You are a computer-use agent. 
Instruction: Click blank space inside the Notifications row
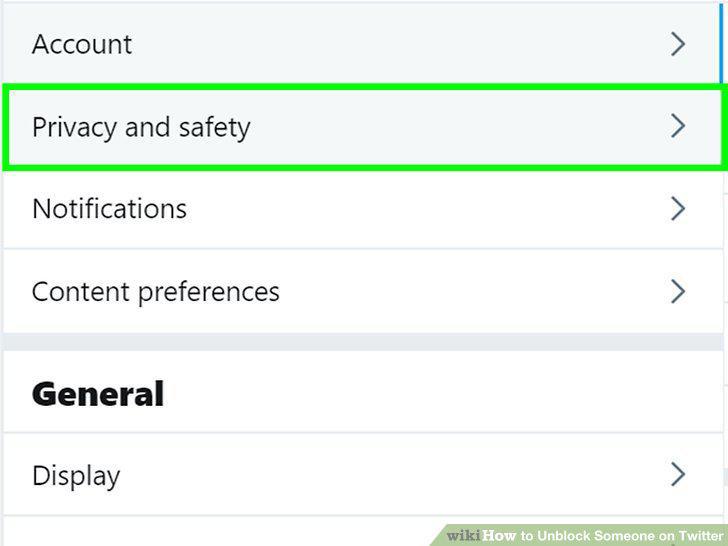(x=418, y=208)
